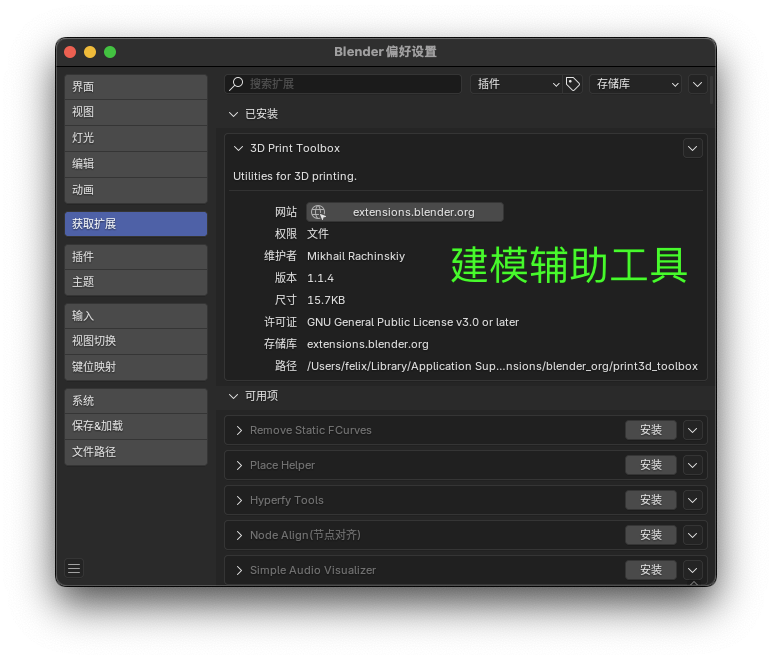The height and width of the screenshot is (660, 772).
Task: Open the extensions settings chevron menu at top right
Action: (x=697, y=84)
